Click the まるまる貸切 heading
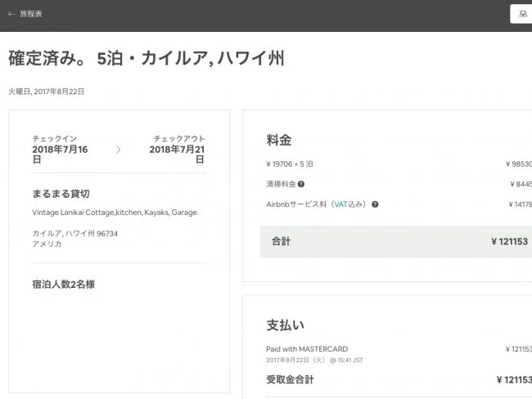Image resolution: width=532 pixels, height=399 pixels. click(x=61, y=194)
